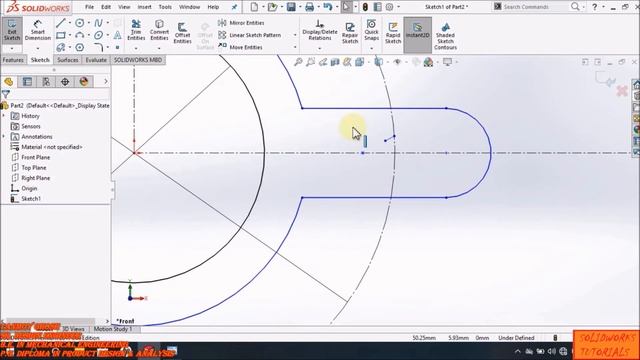Open the Motion Study 1 tab
The image size is (640, 360).
click(113, 329)
